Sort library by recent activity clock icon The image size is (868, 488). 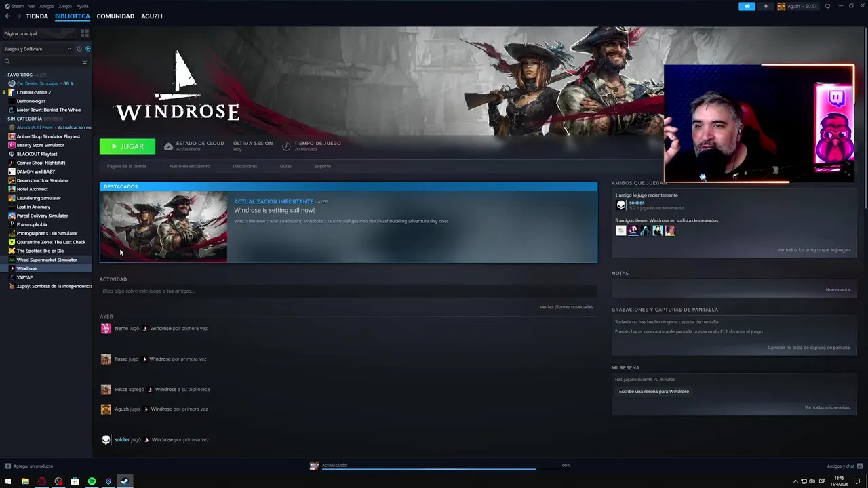coord(79,49)
